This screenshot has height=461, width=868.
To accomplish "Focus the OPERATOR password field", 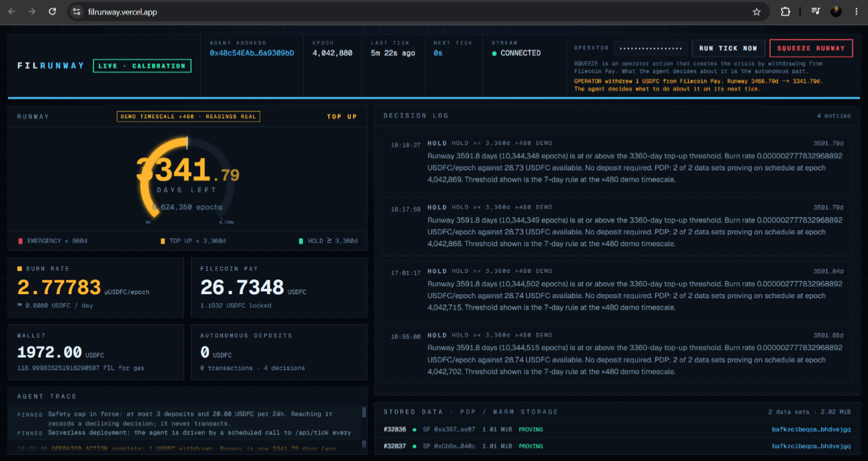I will tap(650, 48).
